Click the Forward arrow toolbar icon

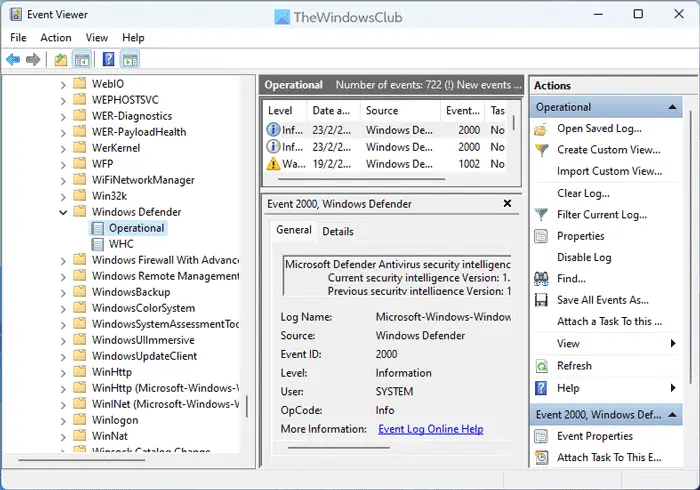[33, 59]
